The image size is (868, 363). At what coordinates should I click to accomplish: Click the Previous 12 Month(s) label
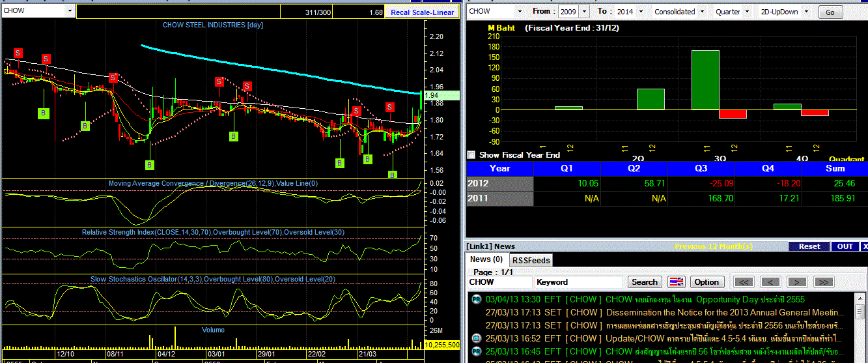point(714,246)
